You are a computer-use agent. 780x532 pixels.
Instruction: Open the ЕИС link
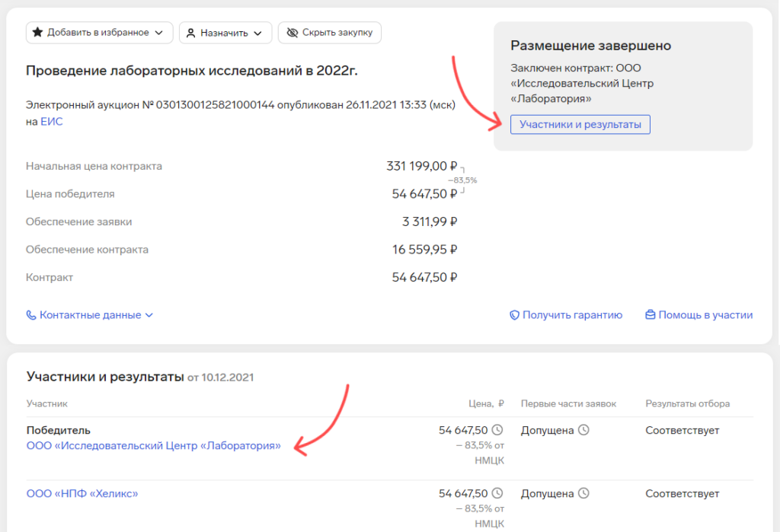51,122
